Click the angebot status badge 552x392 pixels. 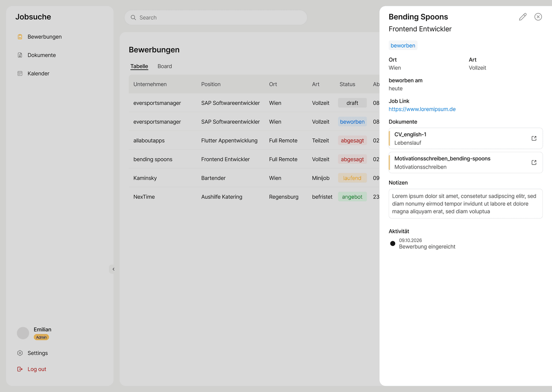(352, 197)
